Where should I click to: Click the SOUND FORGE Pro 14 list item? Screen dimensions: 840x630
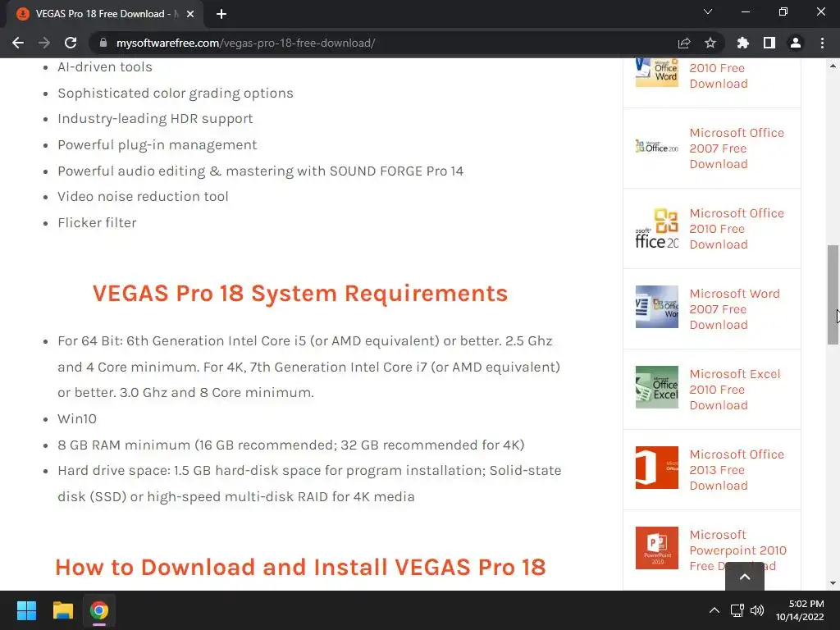pos(260,171)
